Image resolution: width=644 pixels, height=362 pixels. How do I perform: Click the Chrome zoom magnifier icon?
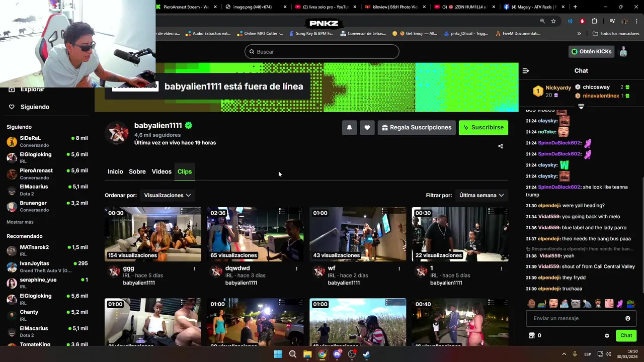pyautogui.click(x=542, y=21)
